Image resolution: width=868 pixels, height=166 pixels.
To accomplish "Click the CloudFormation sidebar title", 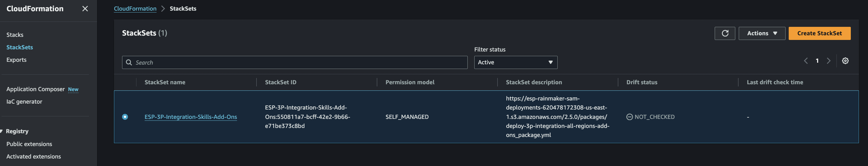I will coord(35,9).
